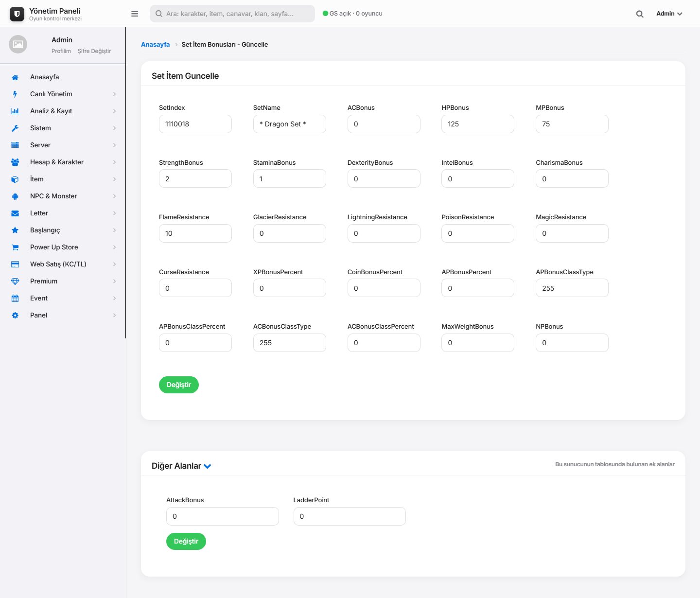This screenshot has height=598, width=700.
Task: Click the top-right search magnifier icon
Action: tap(640, 14)
